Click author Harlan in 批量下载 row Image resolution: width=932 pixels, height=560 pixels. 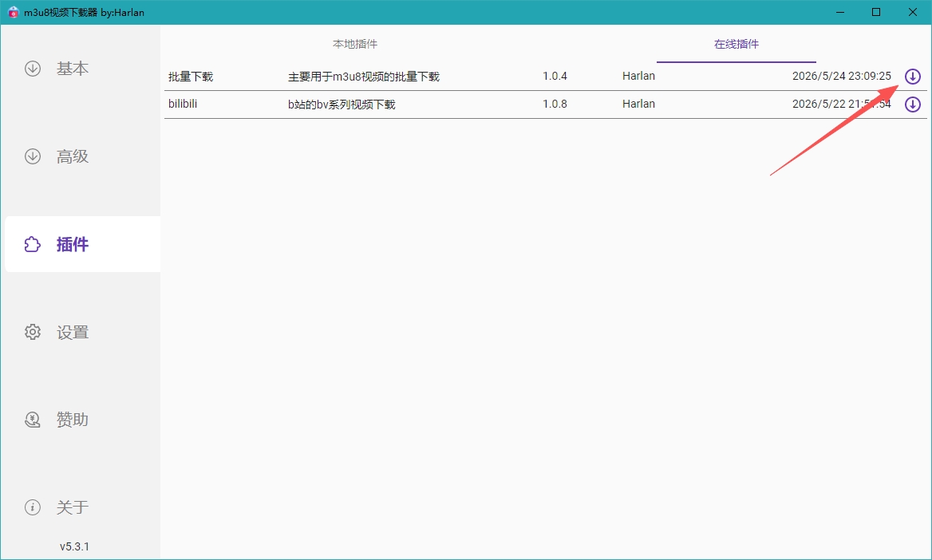click(x=638, y=76)
